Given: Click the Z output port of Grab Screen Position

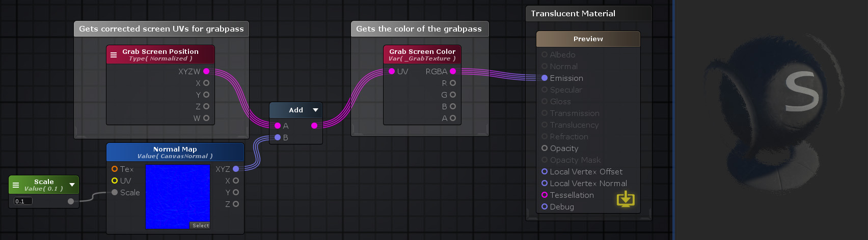Looking at the screenshot, I should [x=206, y=106].
